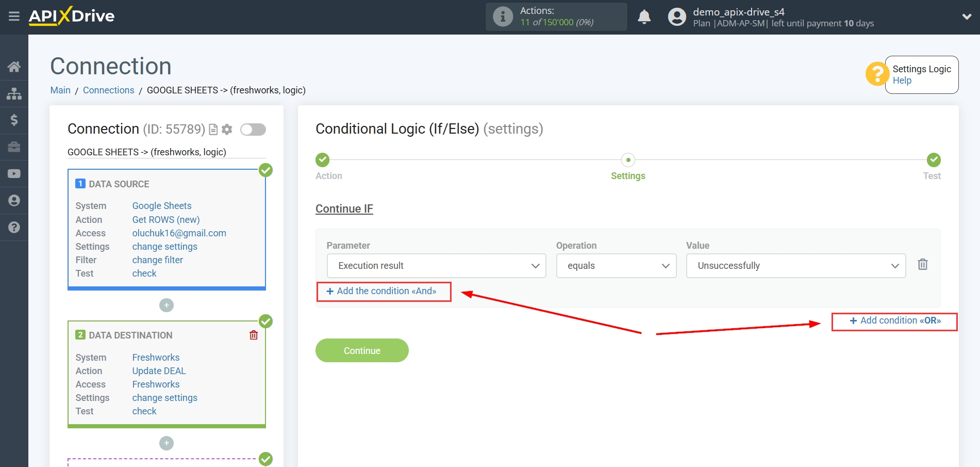Click the DATA DESTINATION heading

tap(131, 335)
